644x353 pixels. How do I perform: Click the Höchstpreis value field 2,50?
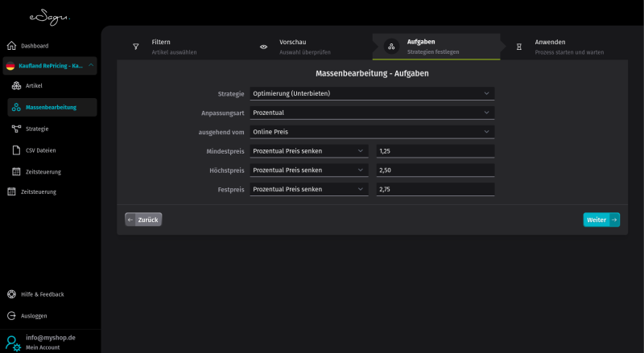(x=436, y=170)
